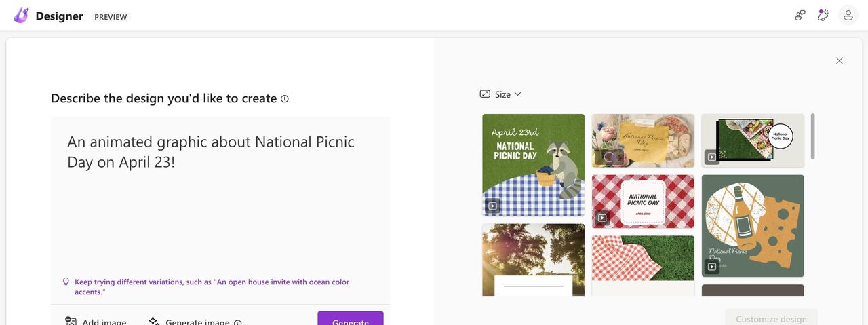Click the design results vertical scrollbar
868x325 pixels.
tap(812, 136)
